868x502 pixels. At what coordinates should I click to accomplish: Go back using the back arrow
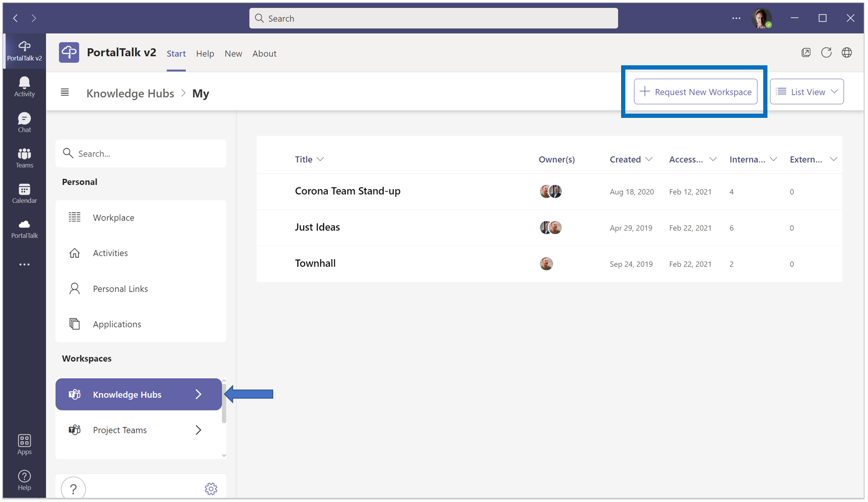16,18
